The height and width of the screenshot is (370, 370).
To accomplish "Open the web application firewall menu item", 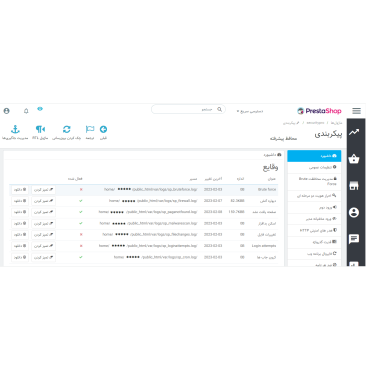I will [314, 254].
